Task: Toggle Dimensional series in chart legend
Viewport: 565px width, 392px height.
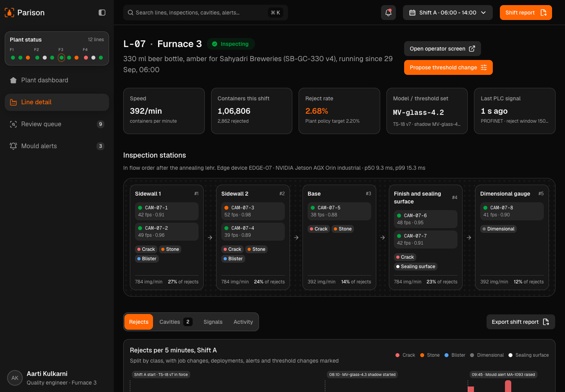Action: (487, 355)
